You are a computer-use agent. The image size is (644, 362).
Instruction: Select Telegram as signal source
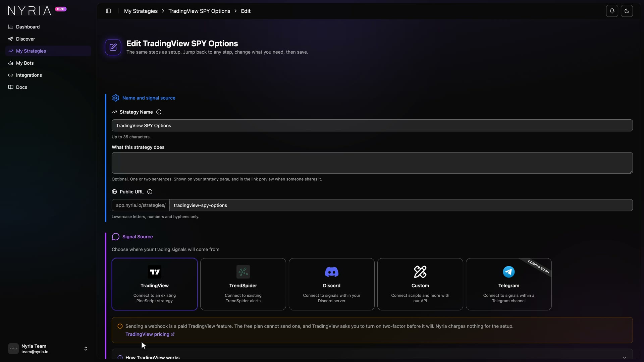[x=509, y=284]
